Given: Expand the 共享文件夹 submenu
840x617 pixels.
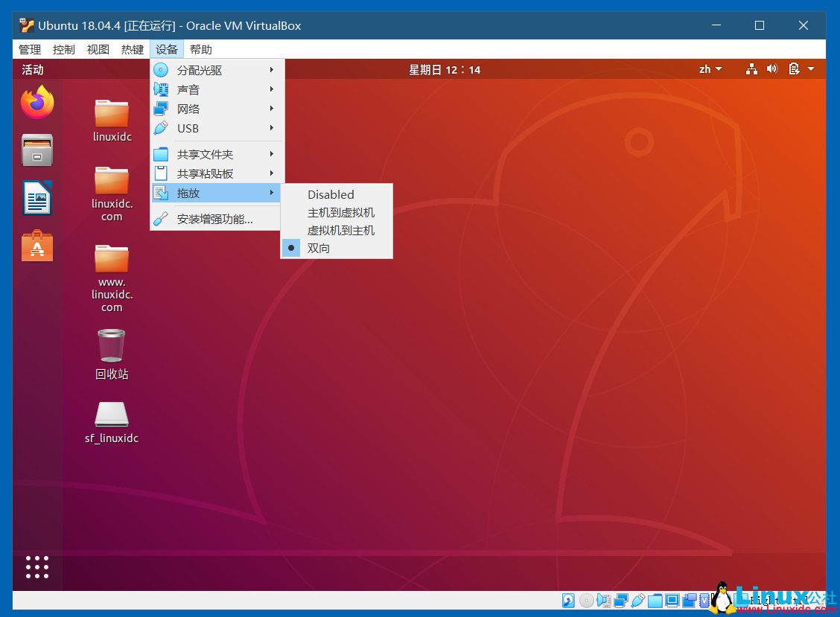Looking at the screenshot, I should tap(205, 154).
